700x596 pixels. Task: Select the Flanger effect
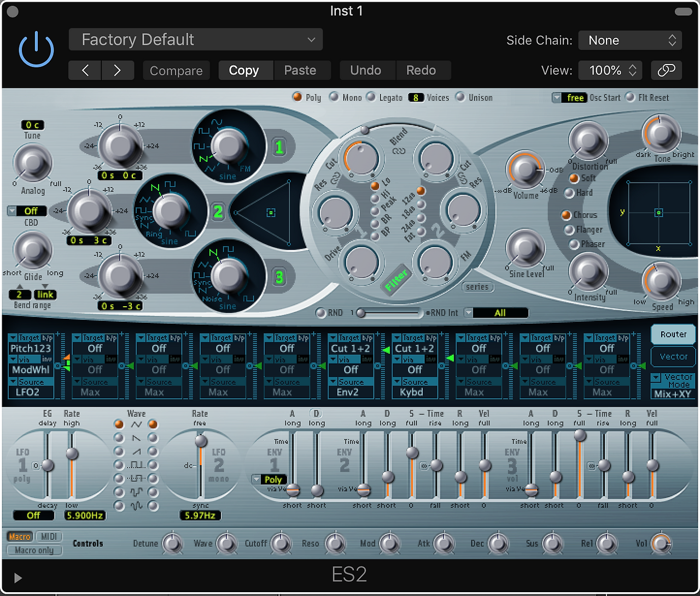coord(569,230)
